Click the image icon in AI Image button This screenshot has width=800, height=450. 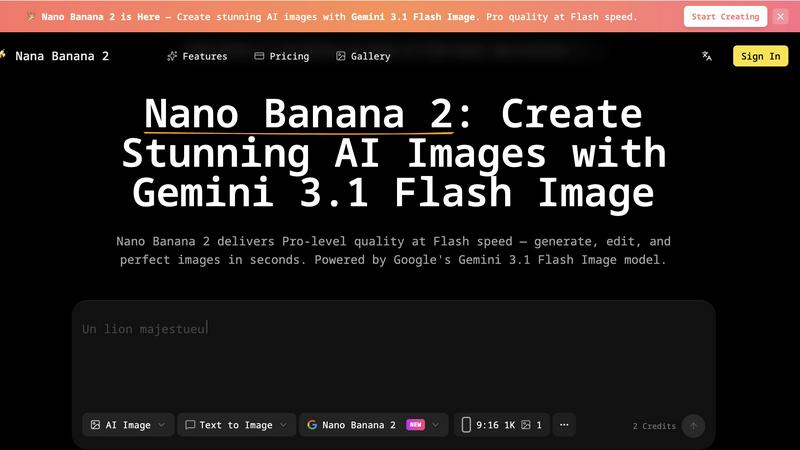(x=95, y=425)
